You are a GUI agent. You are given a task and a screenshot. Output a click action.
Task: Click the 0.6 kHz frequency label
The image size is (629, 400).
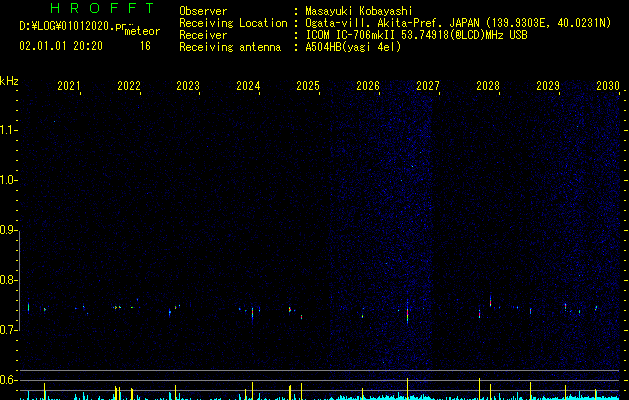point(7,380)
